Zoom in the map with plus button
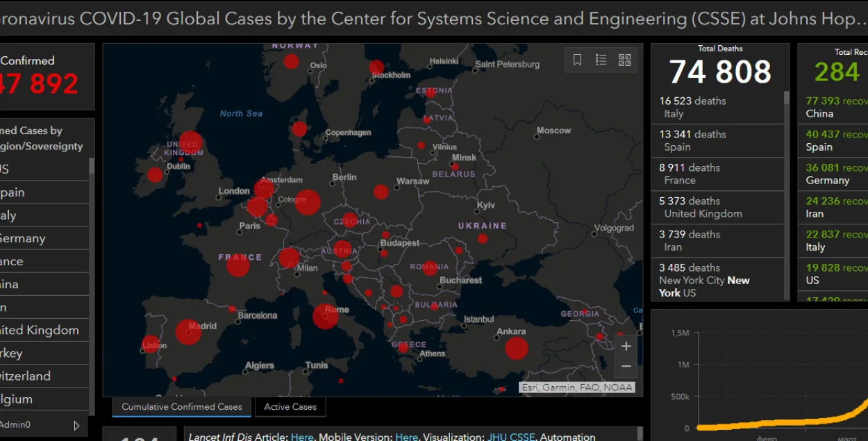The height and width of the screenshot is (441, 868). tap(626, 346)
